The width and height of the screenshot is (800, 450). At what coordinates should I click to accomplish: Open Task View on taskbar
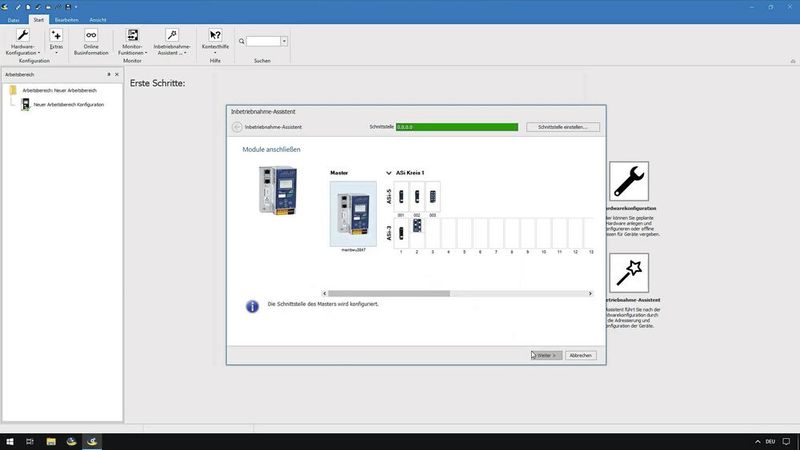30,441
